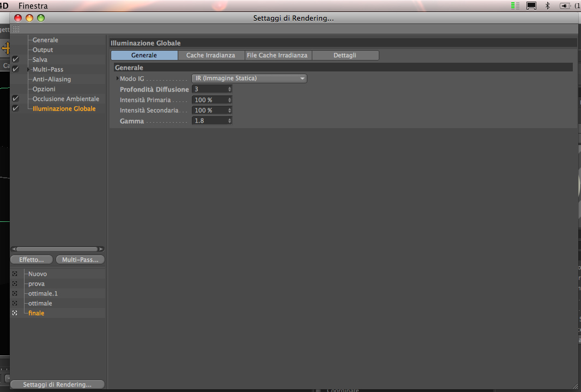Click the grip handle icon under title bar
The height and width of the screenshot is (392, 581).
pyautogui.click(x=16, y=29)
